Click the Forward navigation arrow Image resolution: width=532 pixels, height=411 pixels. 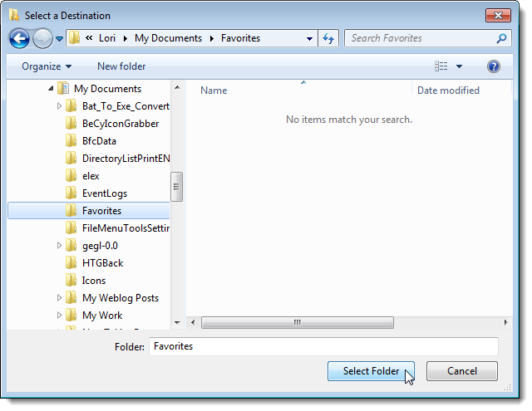tap(42, 38)
